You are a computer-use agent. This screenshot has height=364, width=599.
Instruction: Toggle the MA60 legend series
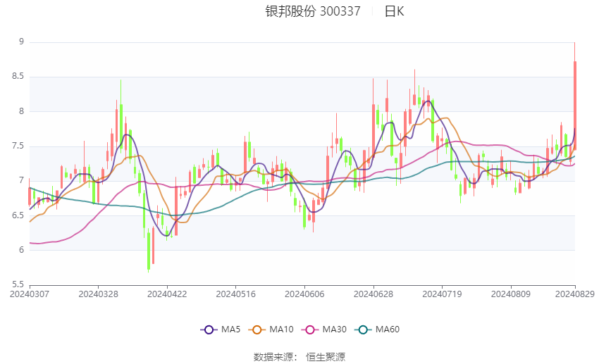pos(377,330)
